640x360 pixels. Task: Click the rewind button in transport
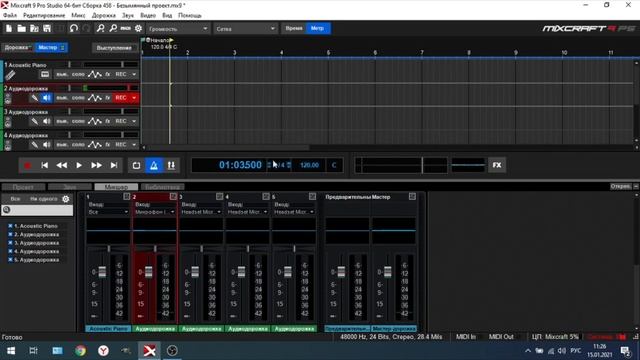[x=62, y=165]
